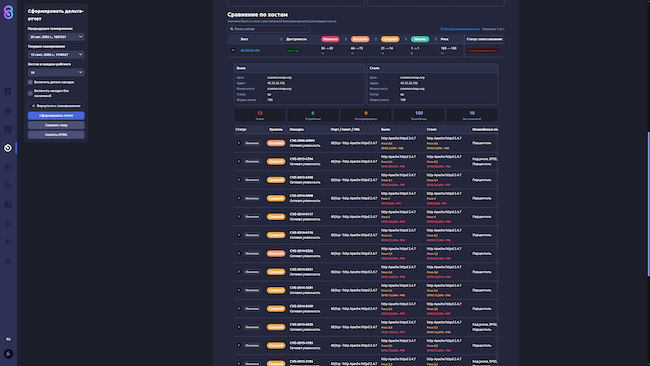
Task: Click the 'Риск' column header
Action: (444, 39)
